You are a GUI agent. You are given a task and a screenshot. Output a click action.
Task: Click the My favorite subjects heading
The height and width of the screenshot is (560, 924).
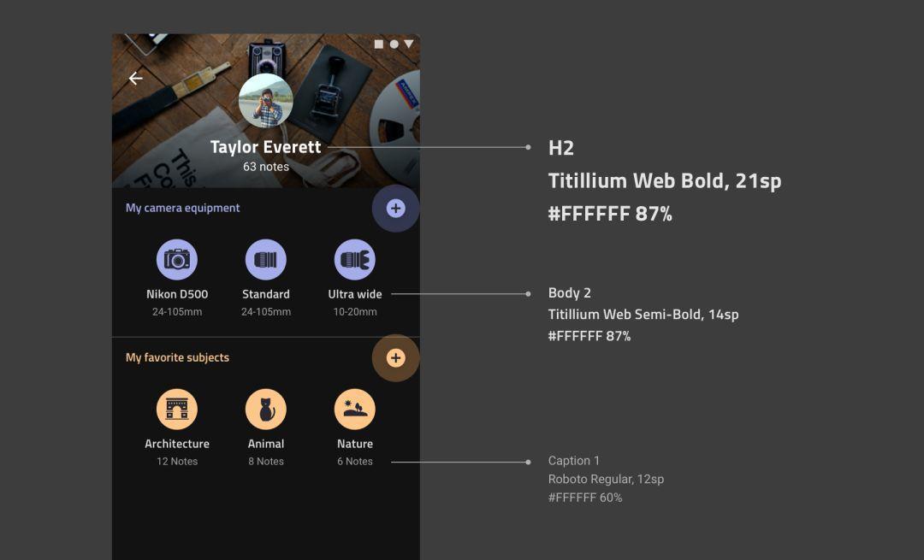pyautogui.click(x=177, y=357)
